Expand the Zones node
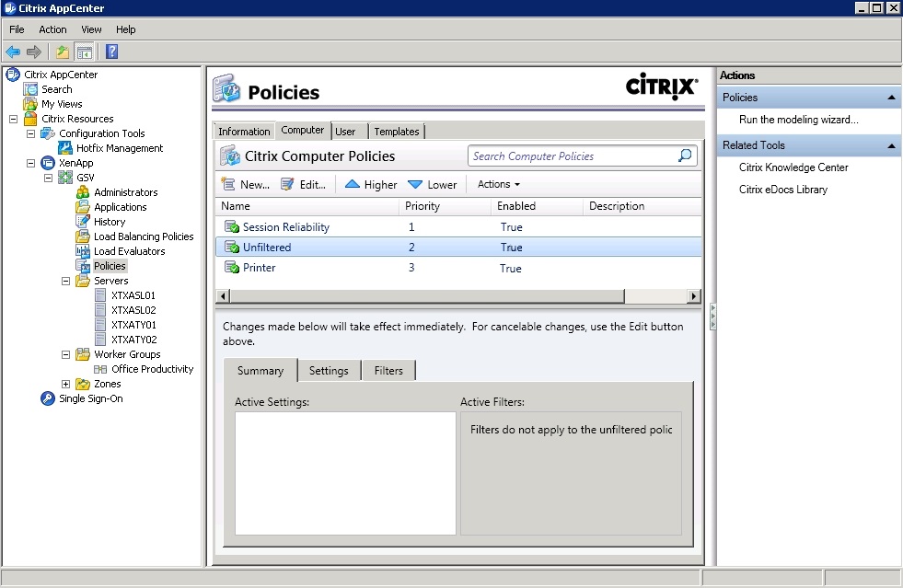The width and height of the screenshot is (903, 588). point(65,384)
